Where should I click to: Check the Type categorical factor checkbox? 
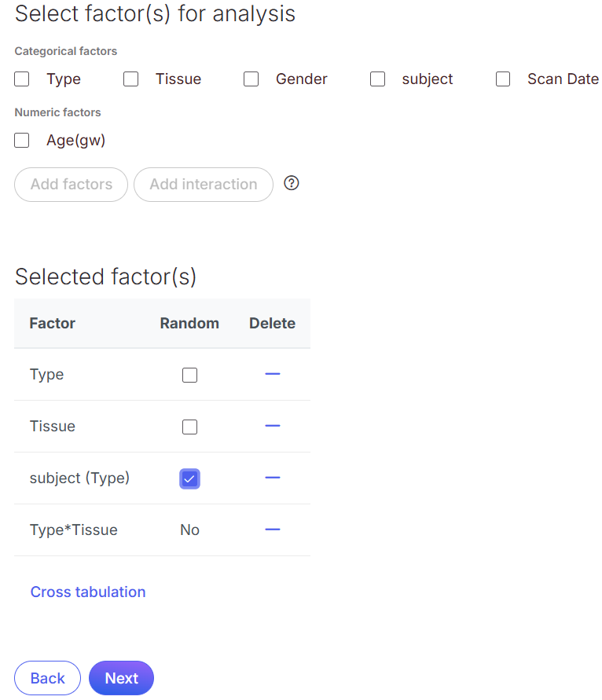(x=21, y=79)
